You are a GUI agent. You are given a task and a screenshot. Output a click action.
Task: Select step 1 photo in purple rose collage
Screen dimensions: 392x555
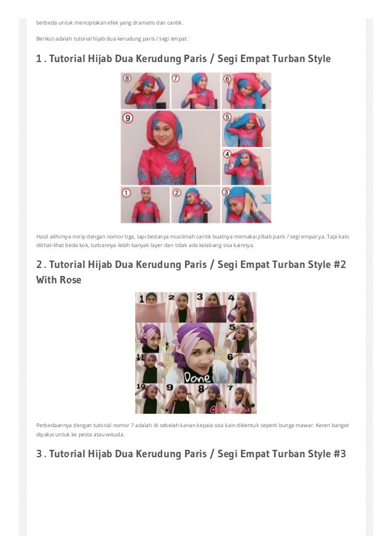pos(151,307)
